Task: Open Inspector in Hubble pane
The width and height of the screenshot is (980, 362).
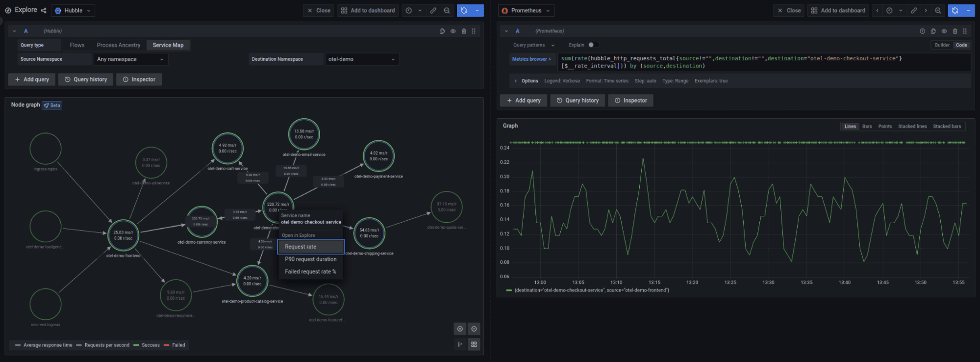Action: click(139, 79)
